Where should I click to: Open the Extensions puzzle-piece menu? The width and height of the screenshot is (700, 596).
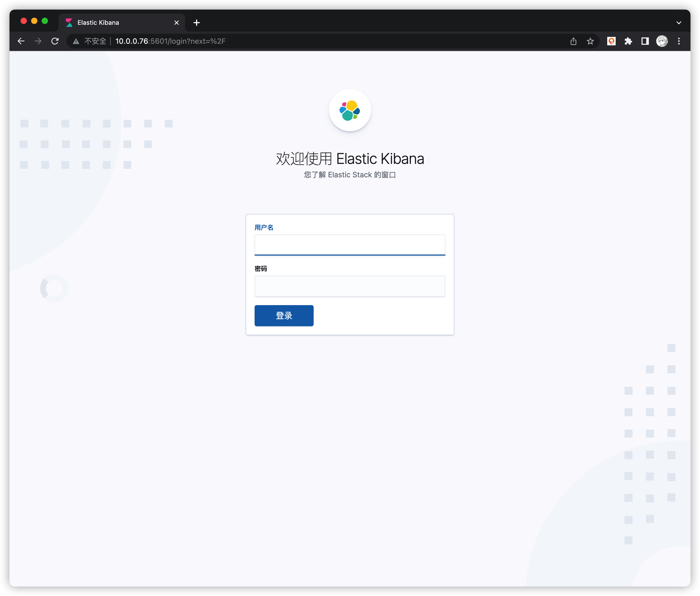tap(628, 41)
